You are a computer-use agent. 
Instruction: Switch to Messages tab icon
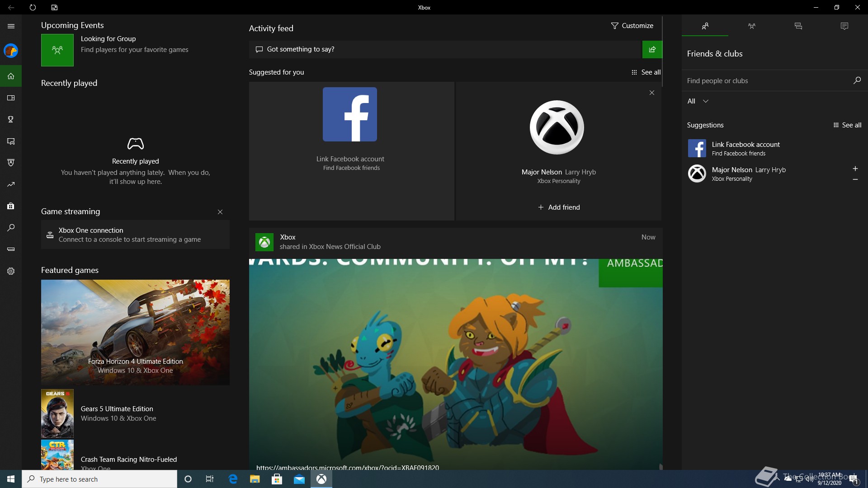798,26
